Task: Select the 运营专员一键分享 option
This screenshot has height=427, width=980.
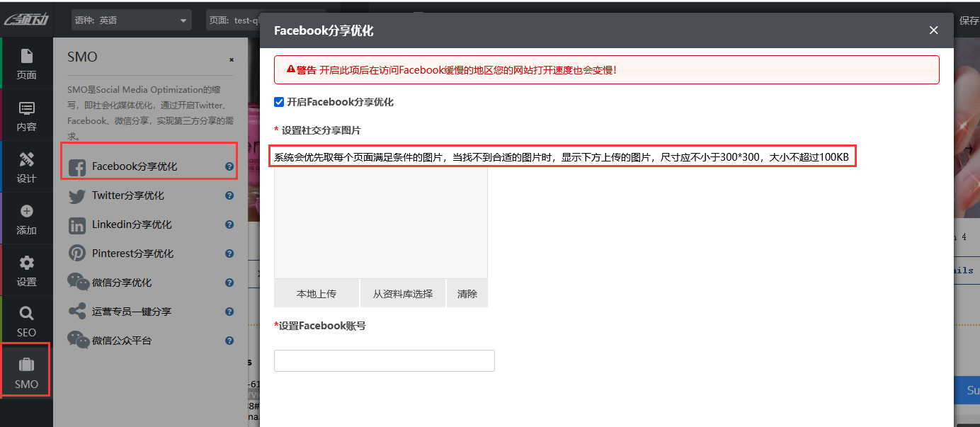Action: tap(142, 311)
